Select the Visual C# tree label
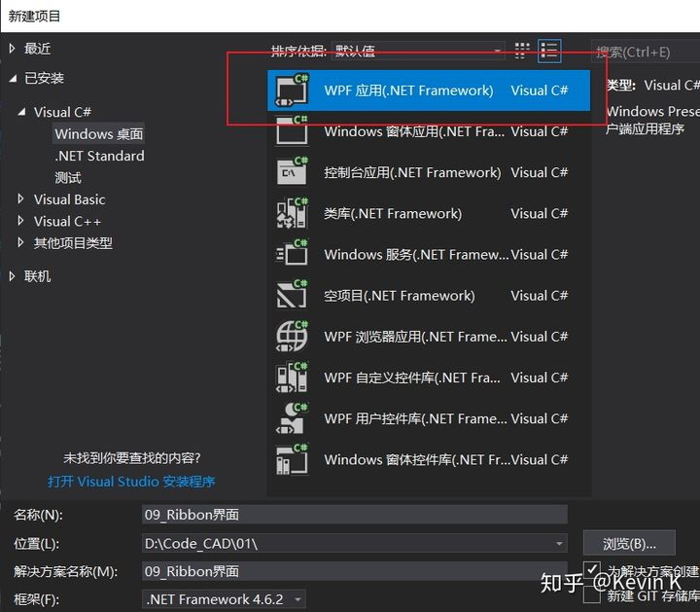 coord(62,112)
